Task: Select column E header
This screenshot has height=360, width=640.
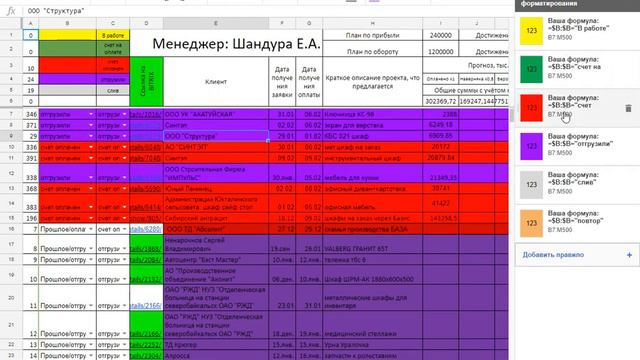Action: [216, 23]
